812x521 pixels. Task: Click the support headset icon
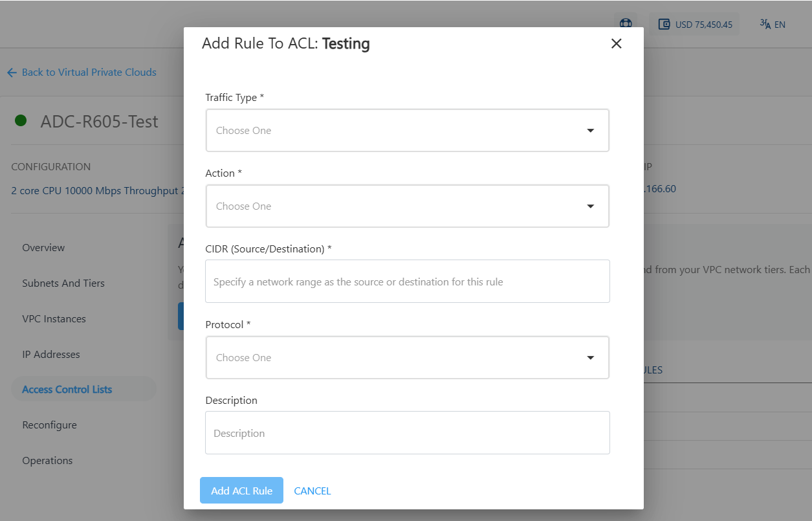[626, 23]
